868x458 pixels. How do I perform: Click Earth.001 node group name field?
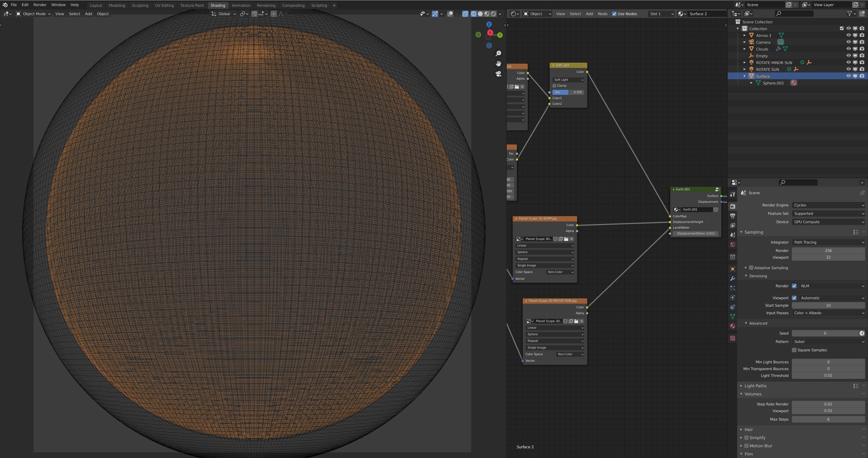[696, 210]
